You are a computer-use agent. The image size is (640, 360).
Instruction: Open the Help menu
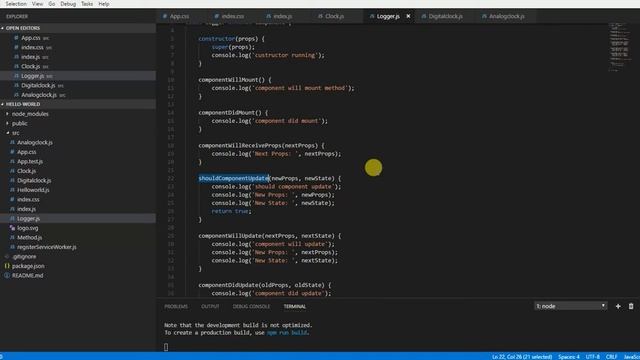[x=104, y=4]
